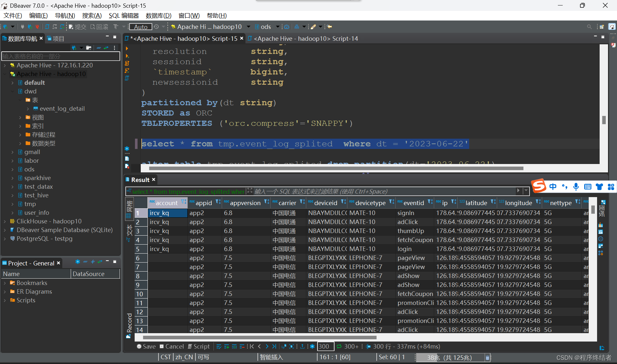Open SQL 编辑器 menu

tap(124, 16)
